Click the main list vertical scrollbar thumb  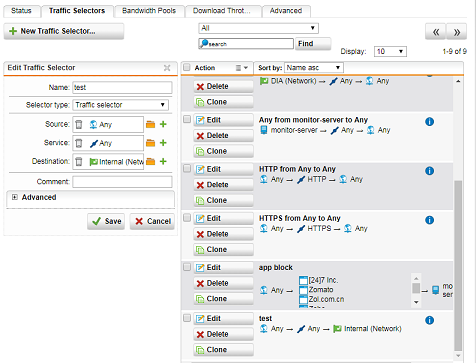(458, 265)
